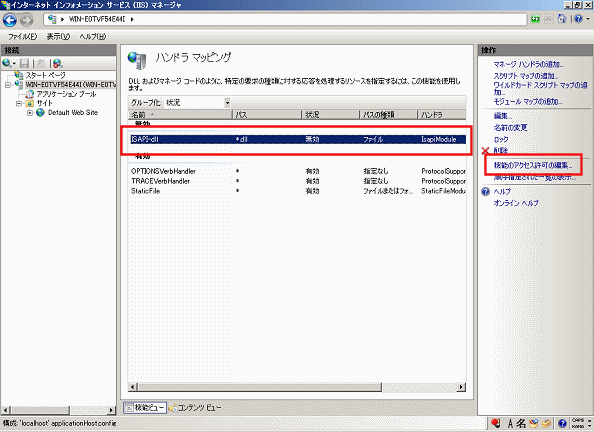Click モジュール マップの追加 link

point(528,102)
